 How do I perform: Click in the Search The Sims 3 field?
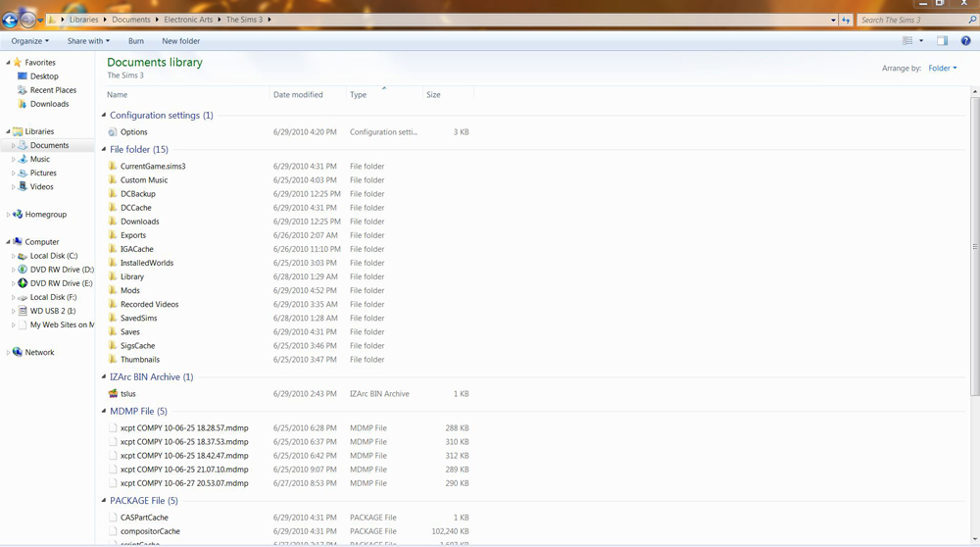(x=911, y=20)
